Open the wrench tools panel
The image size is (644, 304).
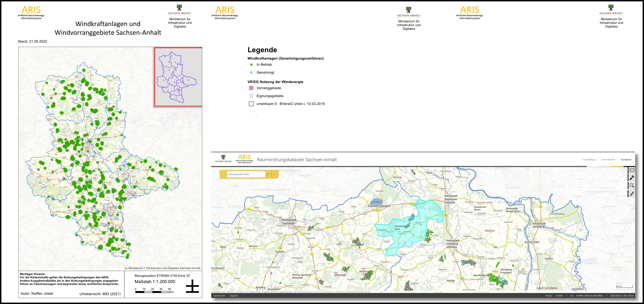(x=632, y=178)
